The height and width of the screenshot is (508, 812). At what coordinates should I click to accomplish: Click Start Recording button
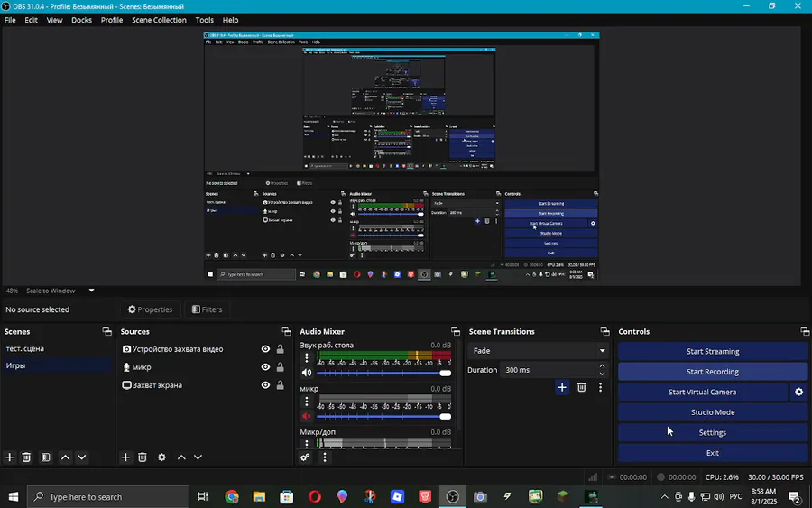tap(713, 372)
